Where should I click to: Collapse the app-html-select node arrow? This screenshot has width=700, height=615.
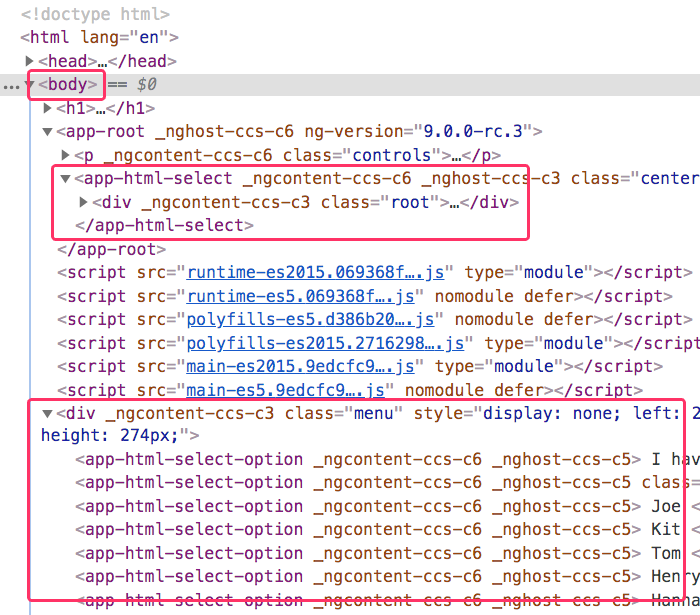66,179
